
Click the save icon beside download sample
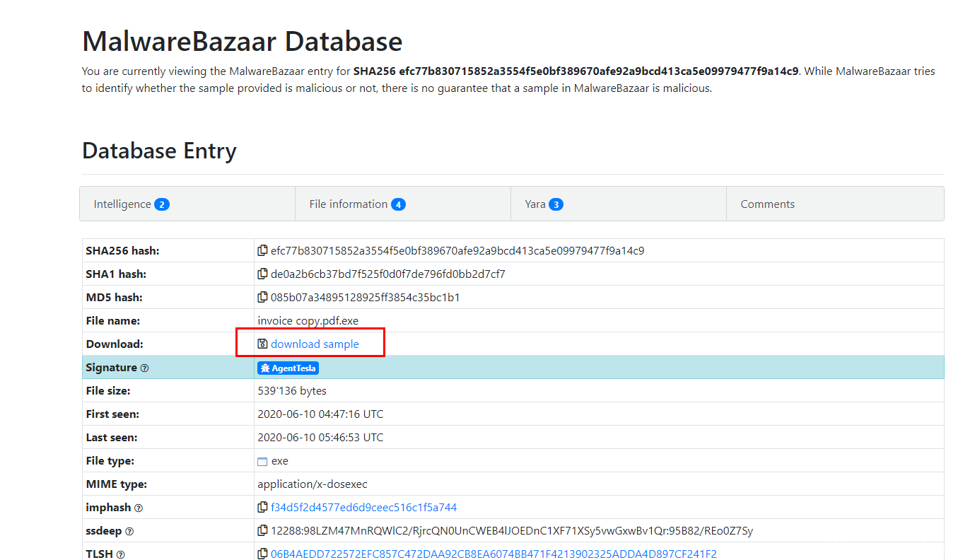coord(262,344)
